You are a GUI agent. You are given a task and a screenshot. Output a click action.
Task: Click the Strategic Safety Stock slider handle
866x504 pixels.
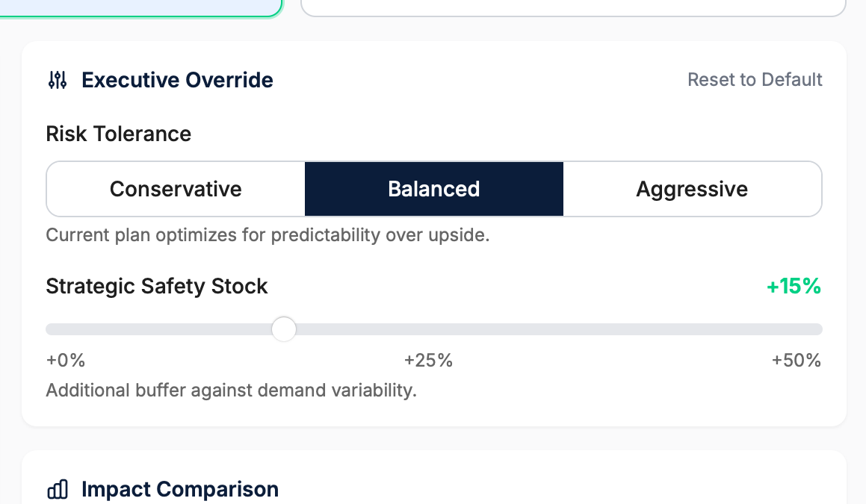pyautogui.click(x=284, y=329)
